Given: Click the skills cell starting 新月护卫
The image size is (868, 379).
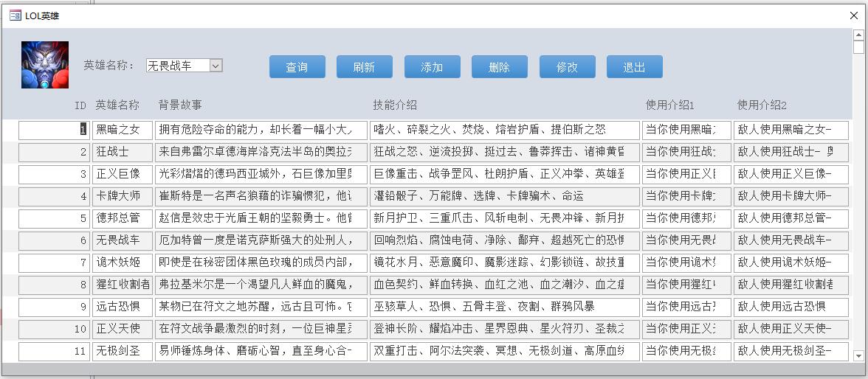Looking at the screenshot, I should [505, 218].
